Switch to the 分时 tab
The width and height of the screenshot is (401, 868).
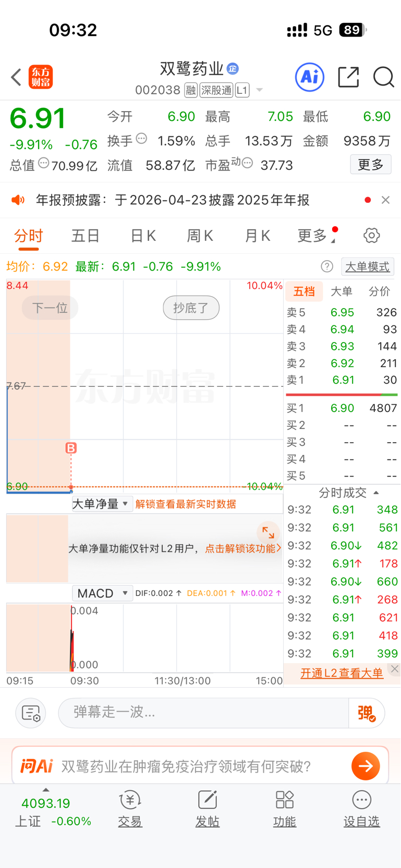click(x=28, y=236)
